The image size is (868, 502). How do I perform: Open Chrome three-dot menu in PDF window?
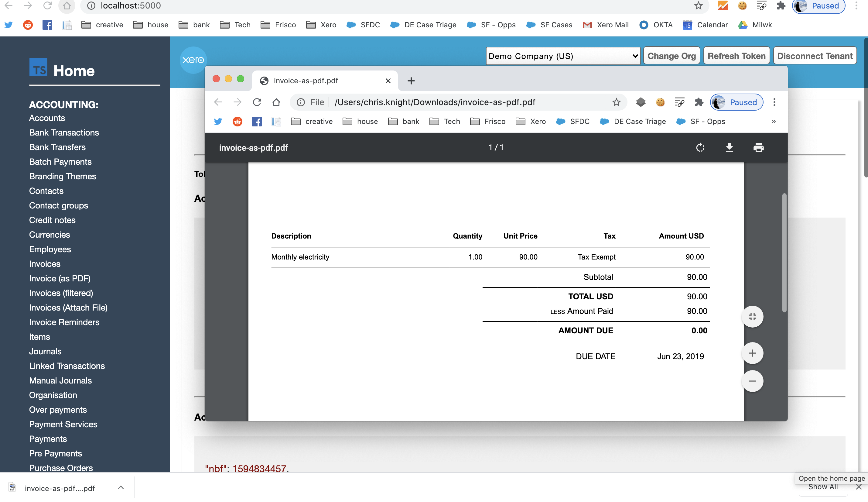774,102
